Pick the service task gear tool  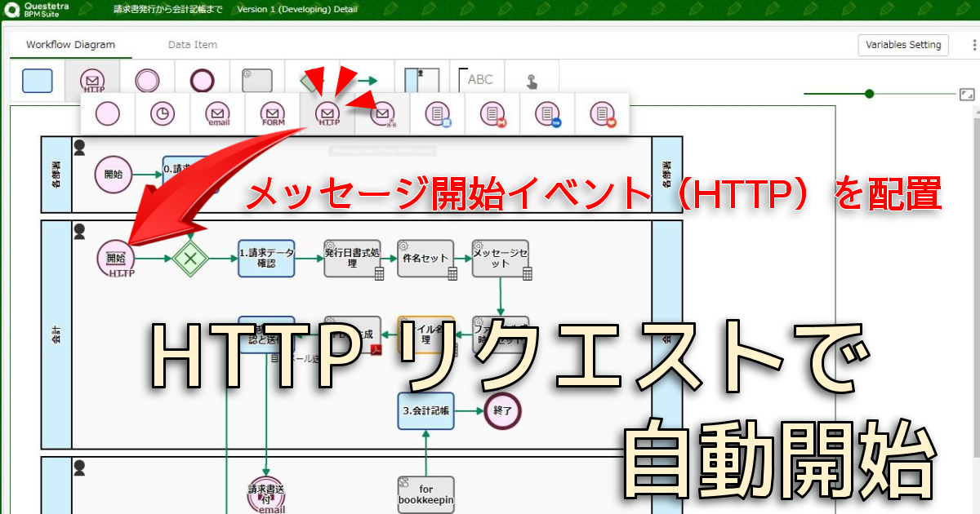click(x=256, y=81)
